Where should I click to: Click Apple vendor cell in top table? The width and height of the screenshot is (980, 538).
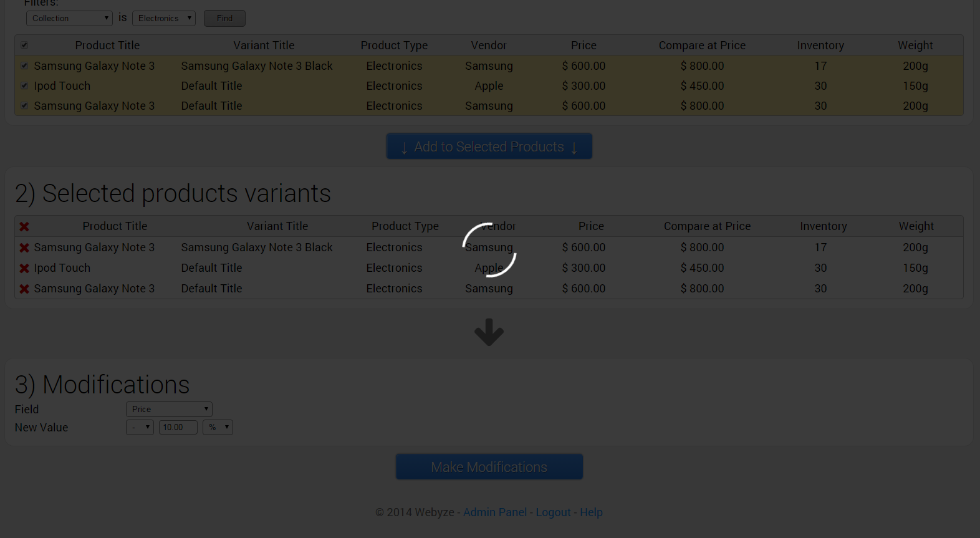489,86
